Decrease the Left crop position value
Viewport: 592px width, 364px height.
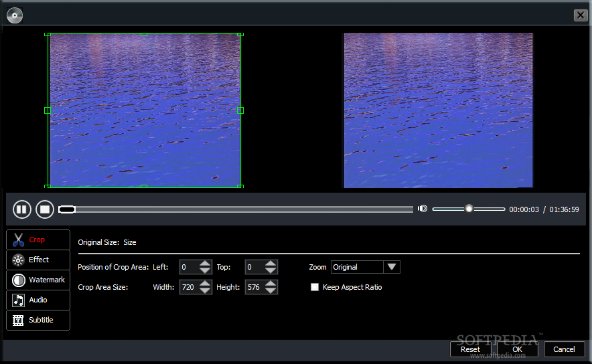205,270
